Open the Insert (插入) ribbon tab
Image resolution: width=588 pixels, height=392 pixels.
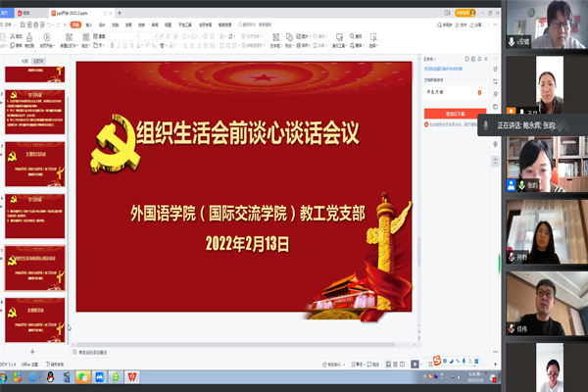[x=89, y=24]
